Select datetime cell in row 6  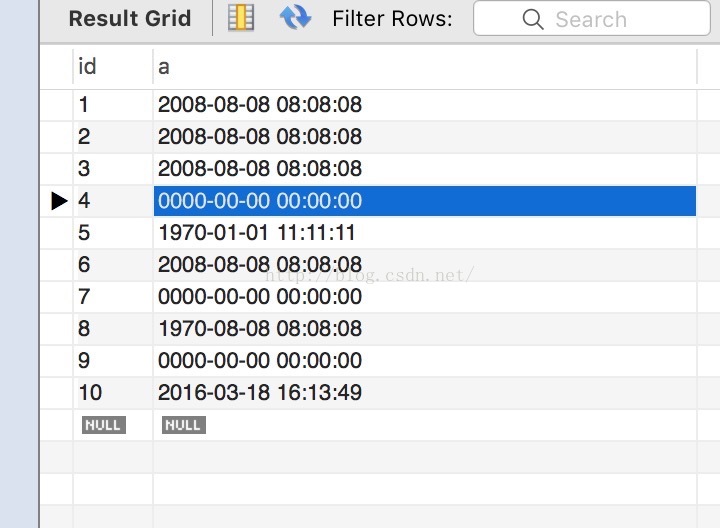pos(425,265)
